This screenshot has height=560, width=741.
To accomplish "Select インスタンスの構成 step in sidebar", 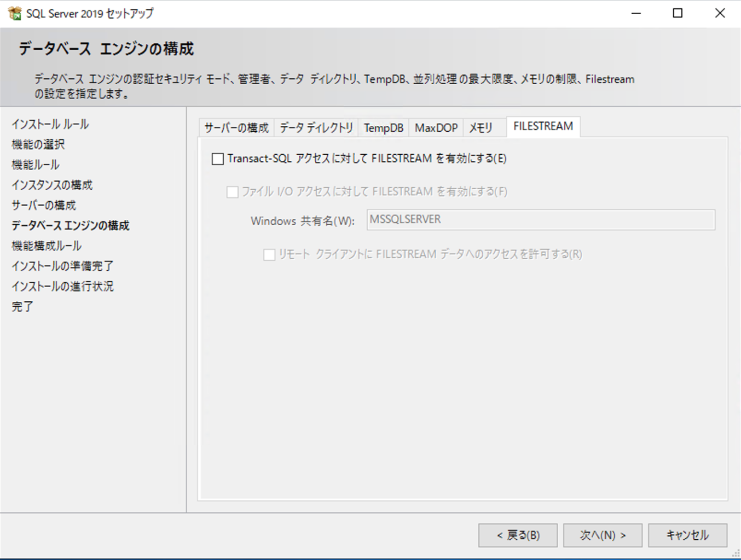I will (x=52, y=185).
